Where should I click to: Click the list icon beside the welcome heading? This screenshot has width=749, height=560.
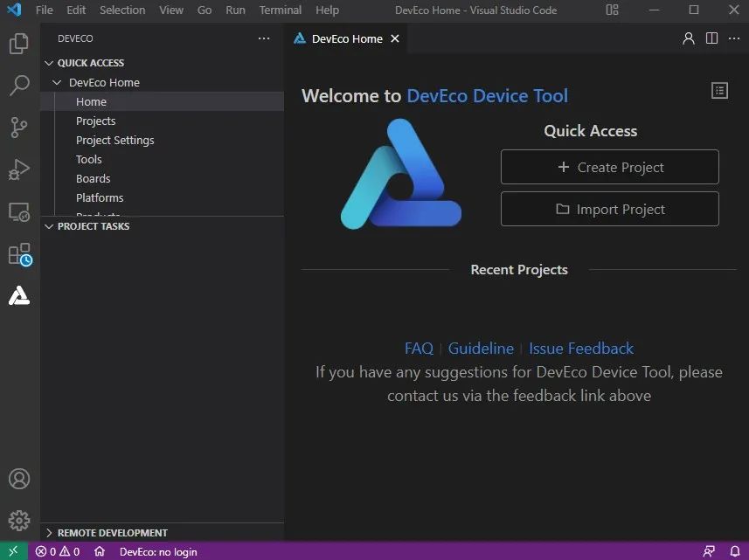point(719,91)
